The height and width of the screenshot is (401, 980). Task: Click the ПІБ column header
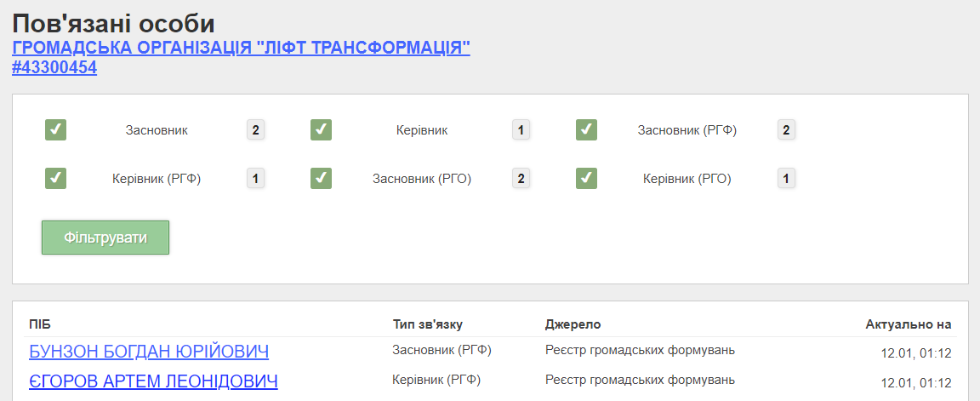coord(40,324)
